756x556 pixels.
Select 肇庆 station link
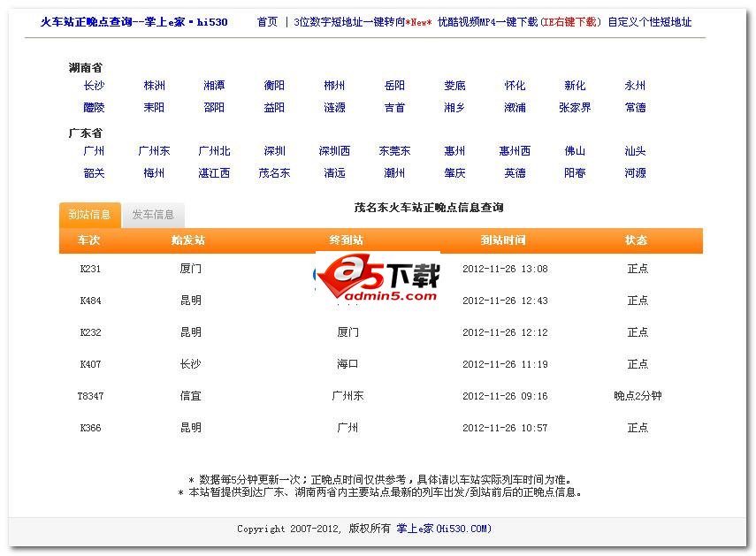click(454, 173)
